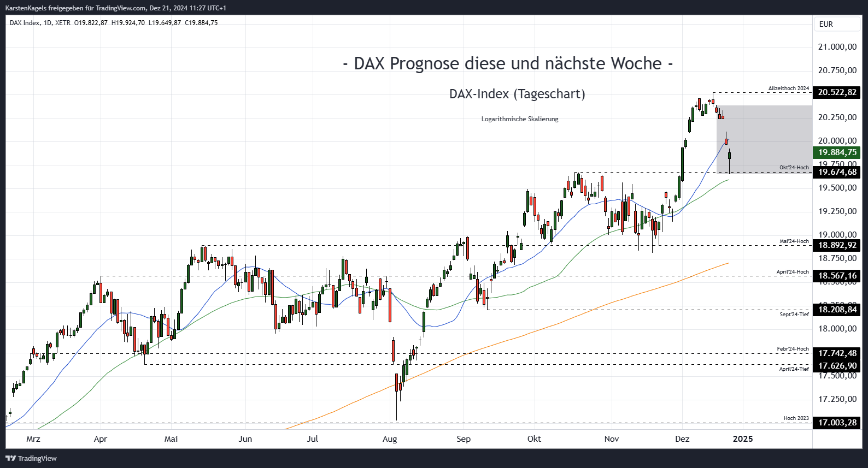The height and width of the screenshot is (468, 868).
Task: Click the 18.000,00 price axis tick
Action: point(837,329)
